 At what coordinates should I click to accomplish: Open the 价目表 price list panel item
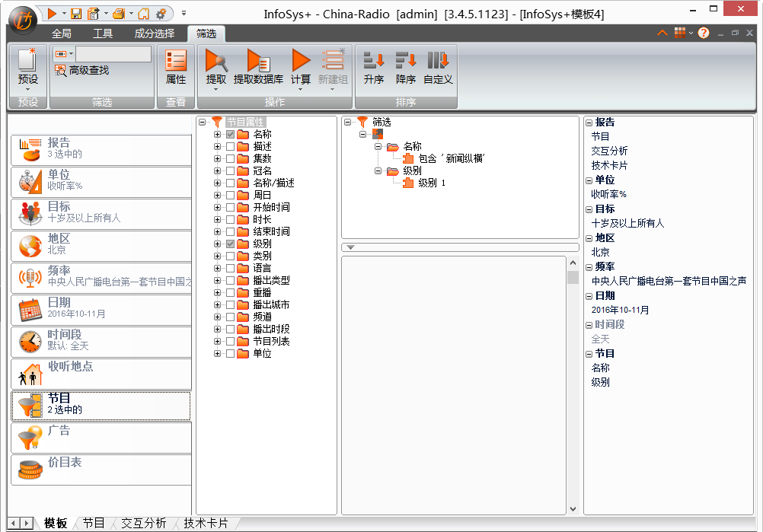click(101, 470)
